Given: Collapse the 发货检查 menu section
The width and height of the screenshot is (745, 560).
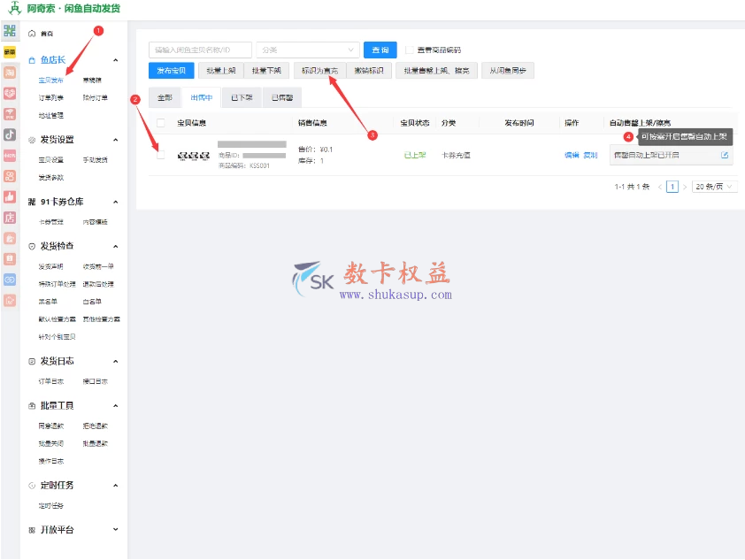Looking at the screenshot, I should [115, 247].
